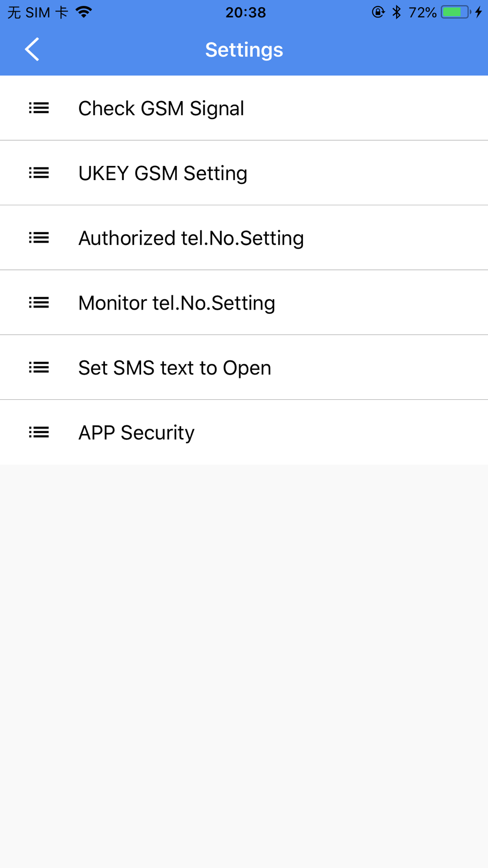Tap the Bluetooth icon in the status bar
The height and width of the screenshot is (868, 488).
pos(397,12)
